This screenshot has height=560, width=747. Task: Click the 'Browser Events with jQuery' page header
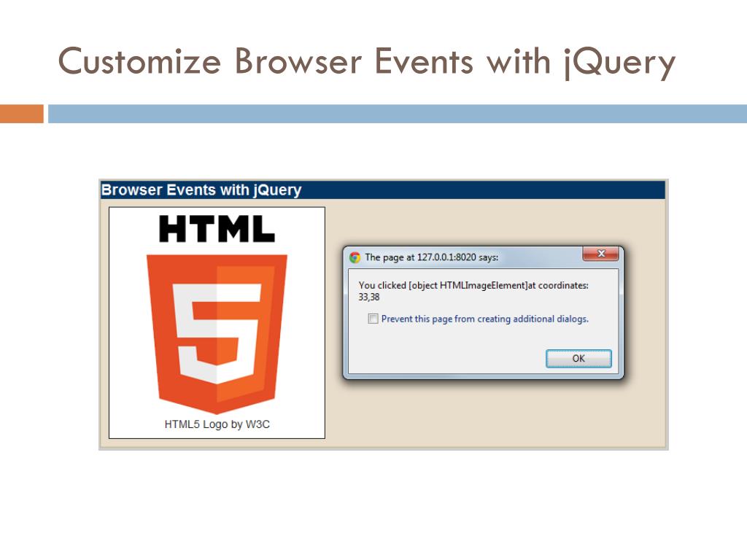201,190
